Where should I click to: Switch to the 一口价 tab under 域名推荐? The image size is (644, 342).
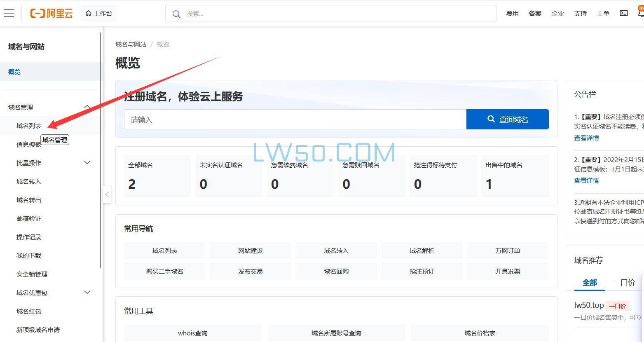pyautogui.click(x=624, y=282)
